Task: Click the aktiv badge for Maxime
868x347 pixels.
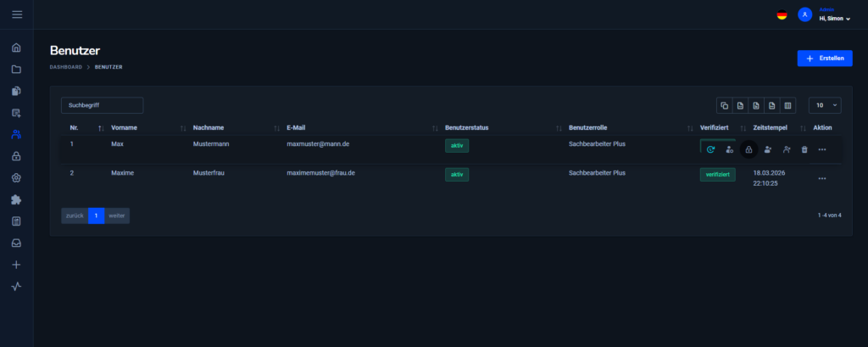Action: tap(457, 175)
